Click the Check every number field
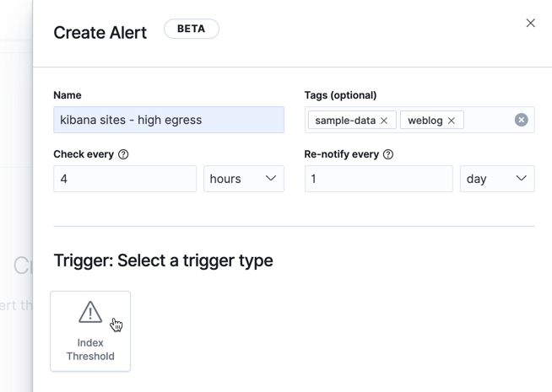Image resolution: width=552 pixels, height=392 pixels. [125, 179]
